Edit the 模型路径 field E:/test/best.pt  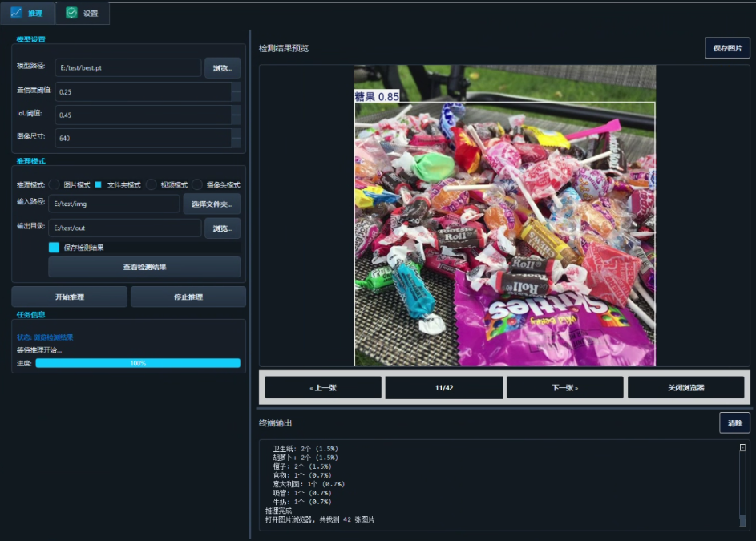[128, 67]
